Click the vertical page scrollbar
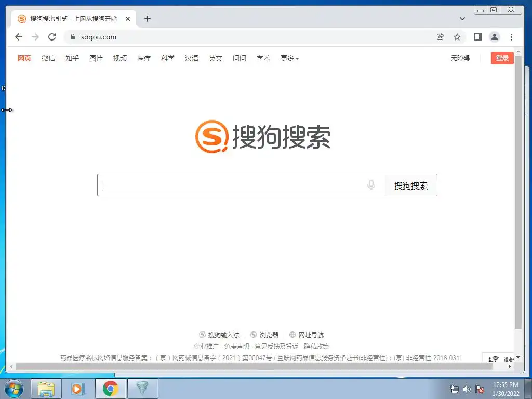 tap(518, 192)
